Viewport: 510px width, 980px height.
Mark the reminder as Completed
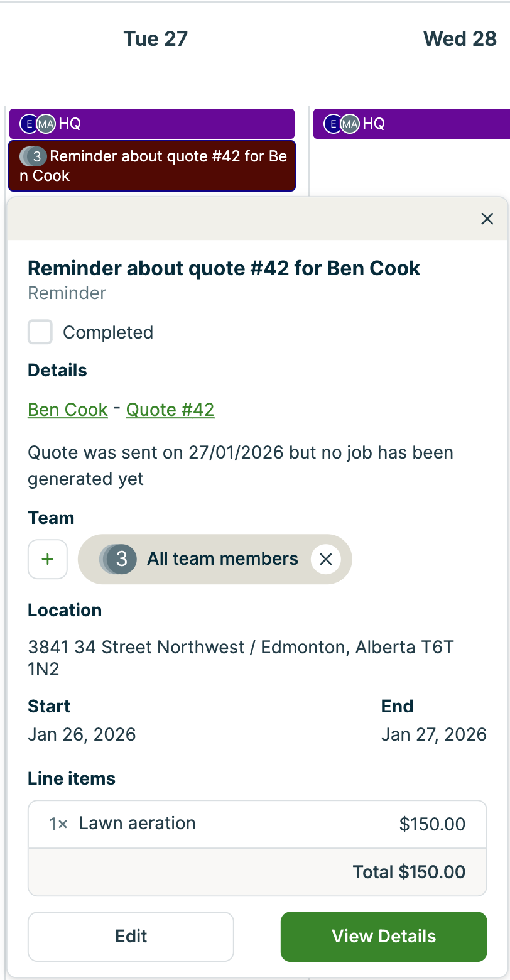40,332
